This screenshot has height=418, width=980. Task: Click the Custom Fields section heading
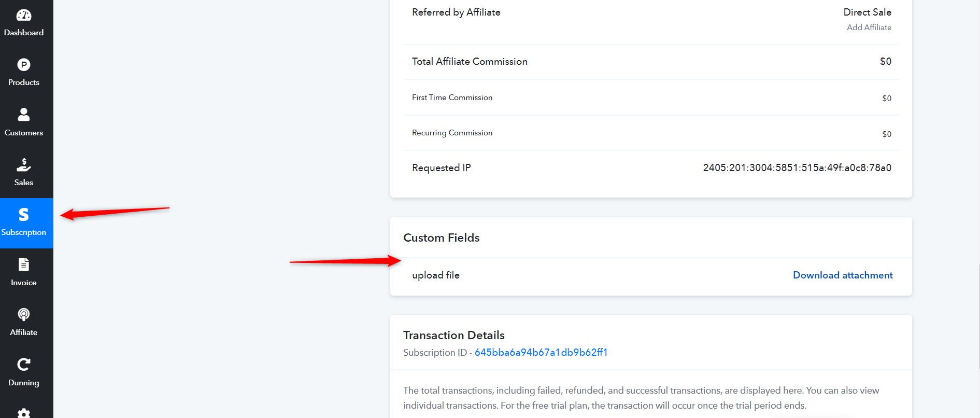(442, 238)
